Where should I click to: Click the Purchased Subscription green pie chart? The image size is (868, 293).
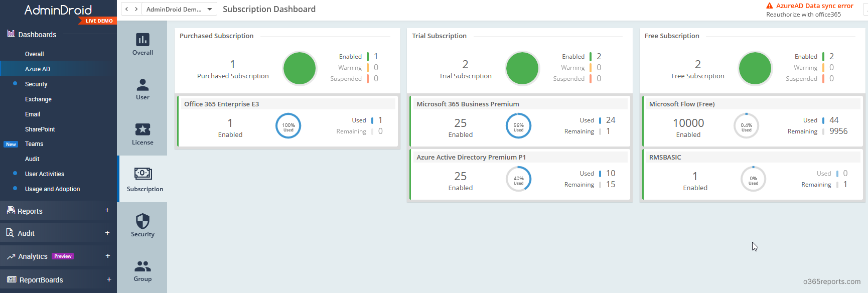pyautogui.click(x=300, y=68)
